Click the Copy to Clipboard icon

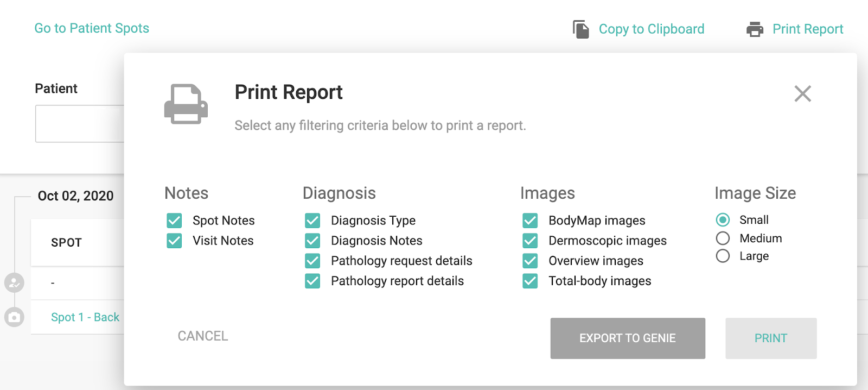581,29
